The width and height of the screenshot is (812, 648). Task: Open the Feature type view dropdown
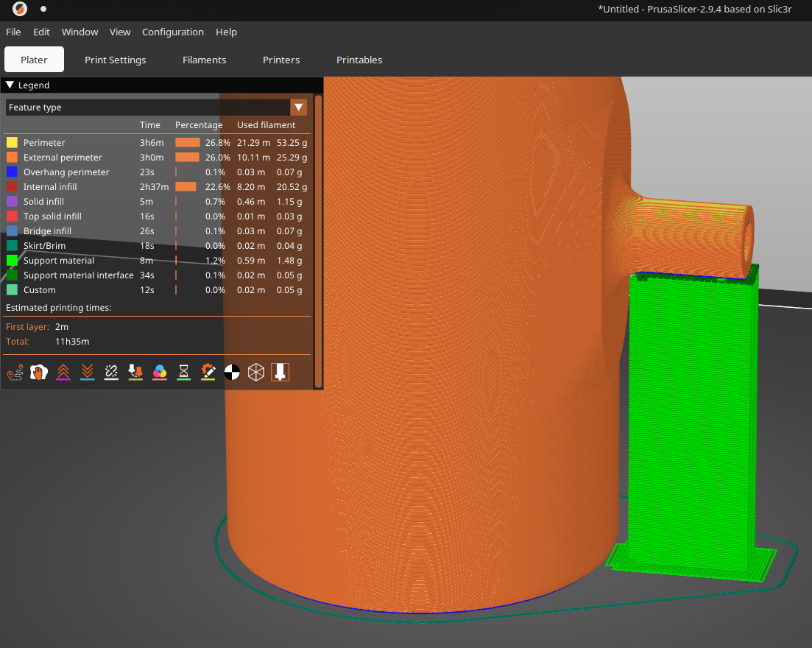[x=299, y=108]
